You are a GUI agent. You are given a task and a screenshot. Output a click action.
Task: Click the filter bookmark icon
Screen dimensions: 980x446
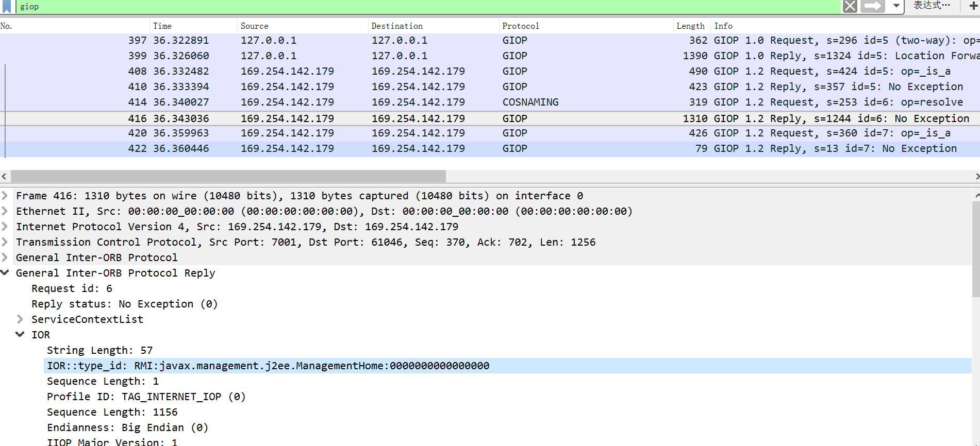[x=7, y=6]
